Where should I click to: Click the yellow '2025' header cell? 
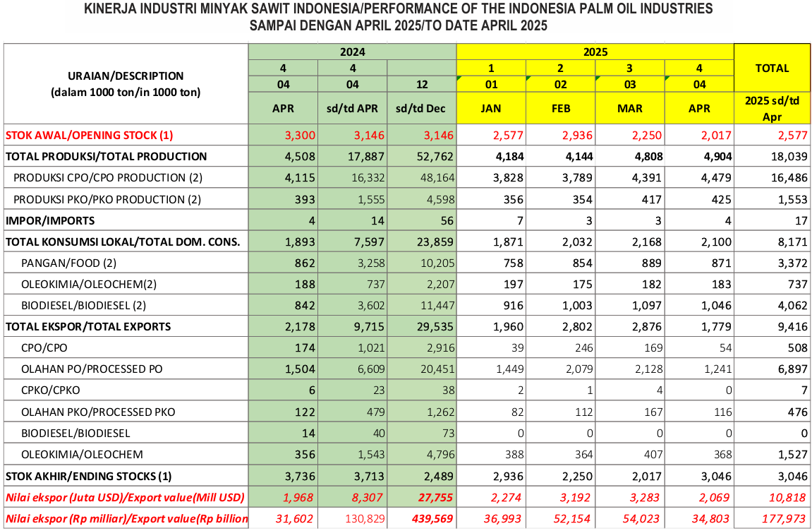[x=595, y=52]
